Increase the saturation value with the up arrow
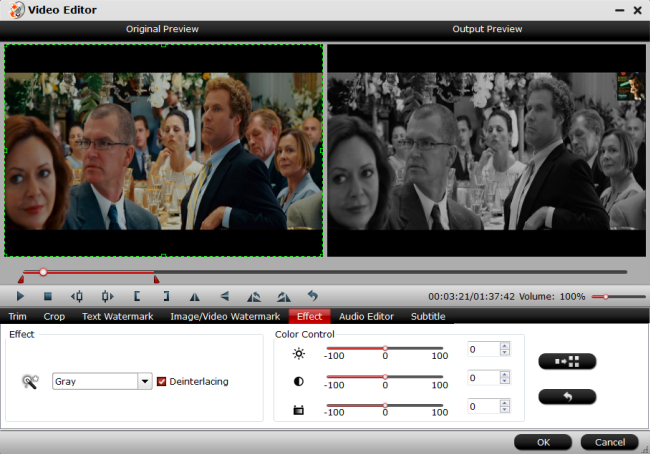This screenshot has width=650, height=454. [x=504, y=403]
